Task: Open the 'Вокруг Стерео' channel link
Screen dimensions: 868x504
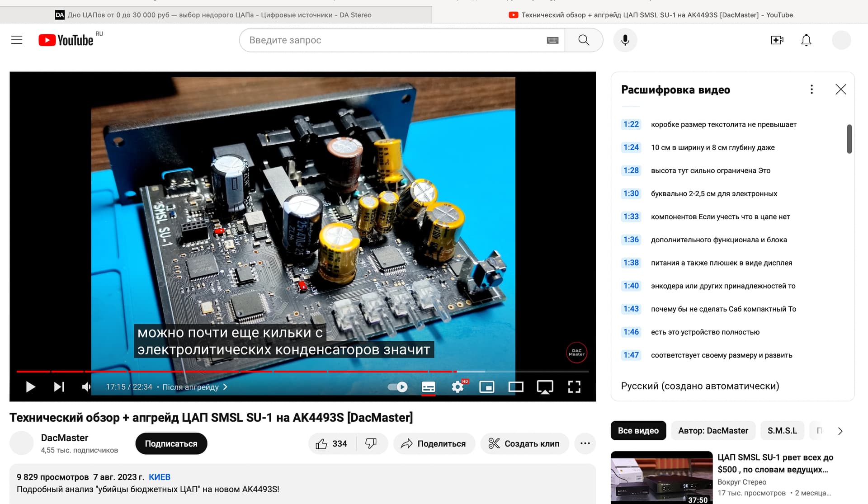Action: point(742,482)
